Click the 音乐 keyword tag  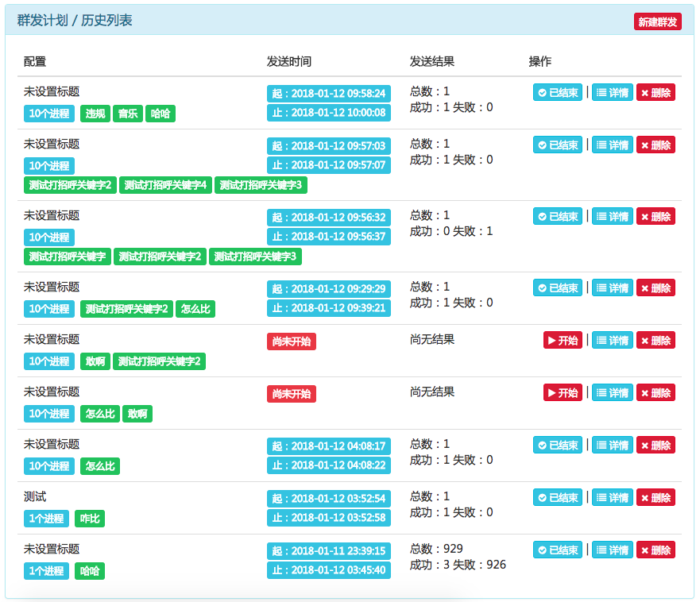(x=128, y=114)
